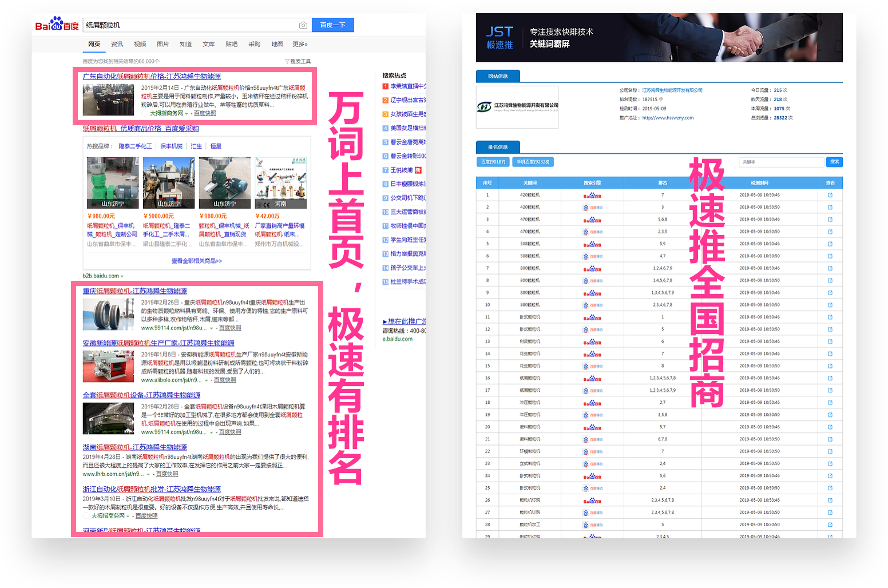
Task: Open the view icon for ranking row 9
Action: point(830,293)
